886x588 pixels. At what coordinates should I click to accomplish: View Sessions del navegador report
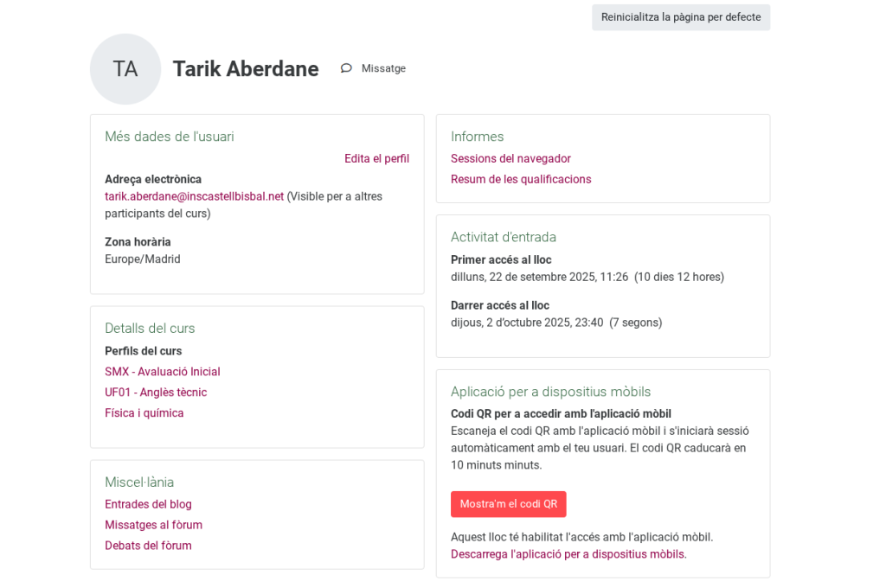(x=510, y=159)
